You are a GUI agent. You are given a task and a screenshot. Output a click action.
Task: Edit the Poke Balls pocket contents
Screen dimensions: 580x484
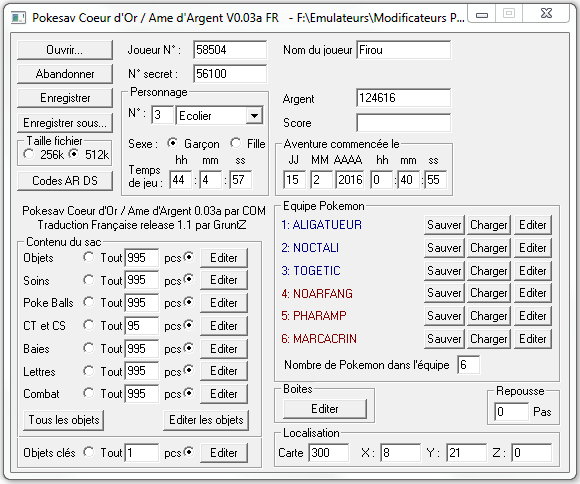224,303
